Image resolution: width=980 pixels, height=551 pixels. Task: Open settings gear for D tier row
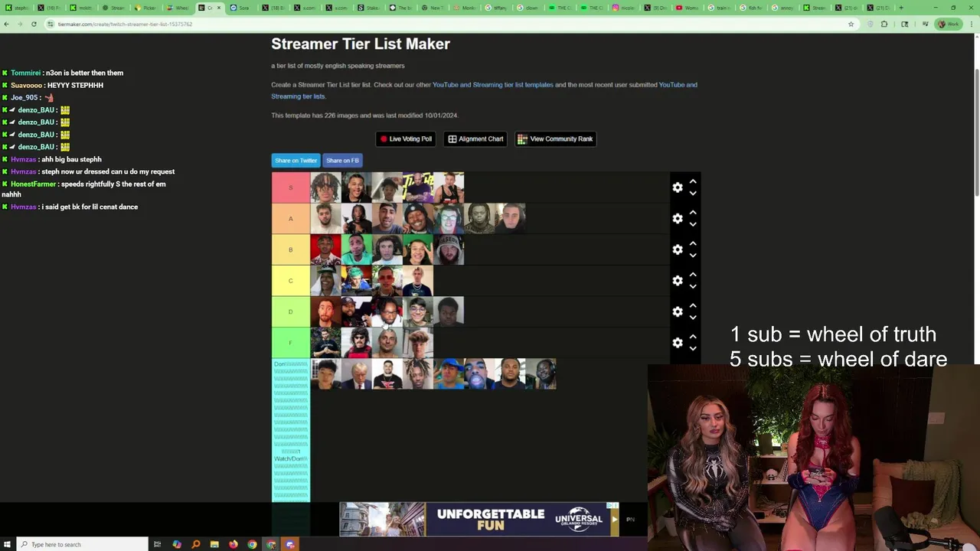pos(678,311)
